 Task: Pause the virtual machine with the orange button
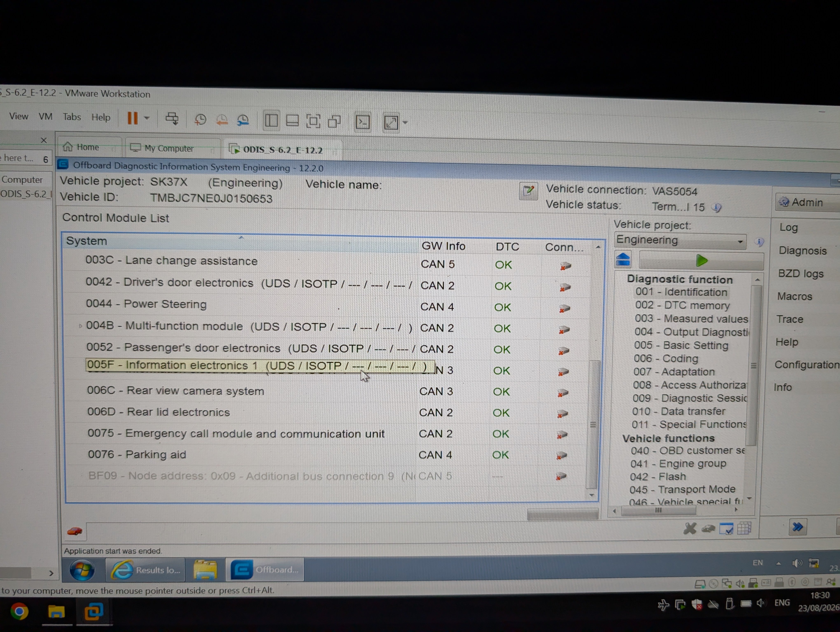[x=132, y=118]
